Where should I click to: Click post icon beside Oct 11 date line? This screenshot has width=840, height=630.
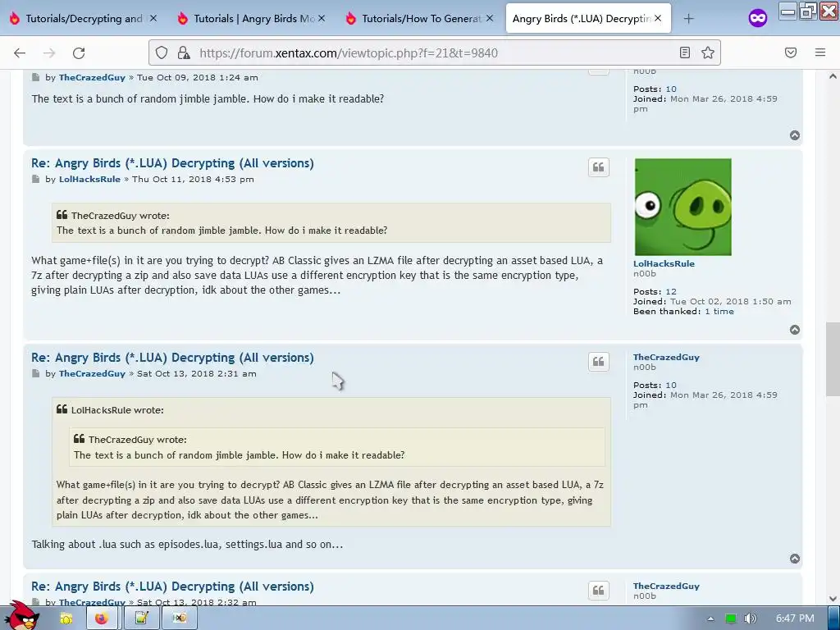click(36, 179)
